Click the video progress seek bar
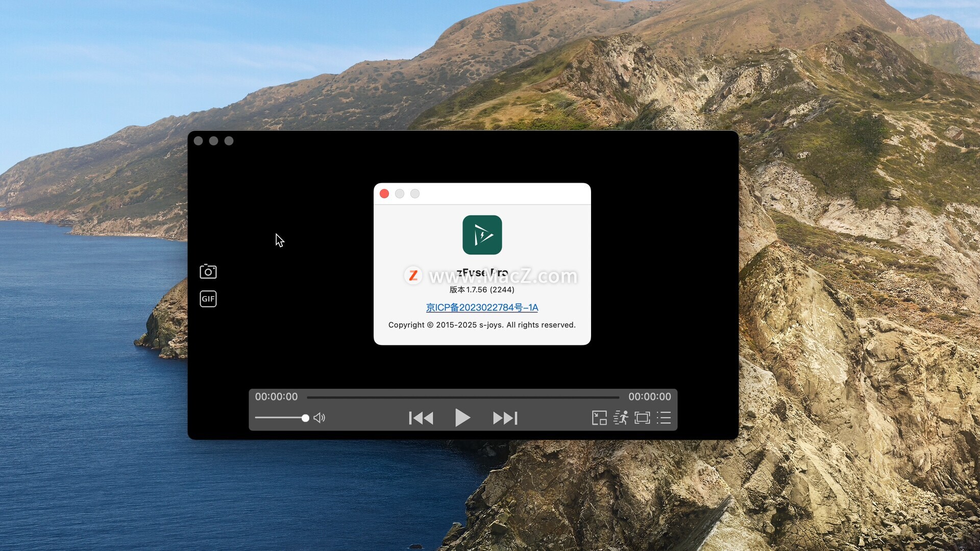The image size is (980, 551). [x=462, y=397]
